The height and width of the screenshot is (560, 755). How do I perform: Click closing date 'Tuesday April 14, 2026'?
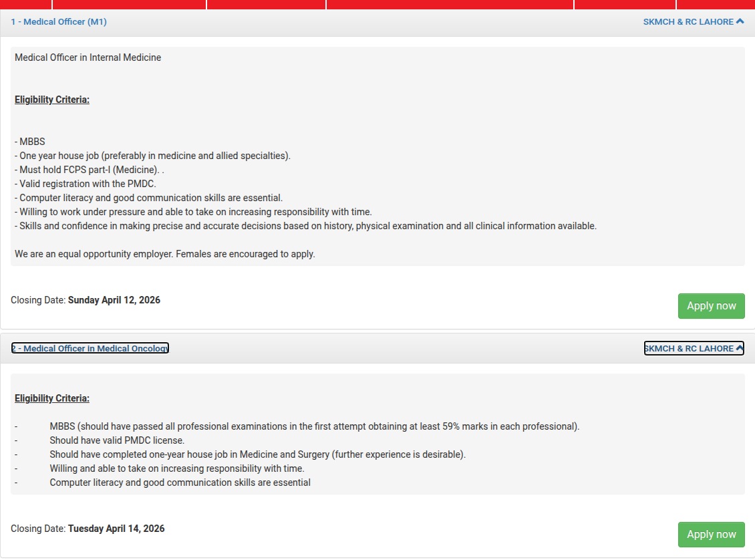[x=116, y=529]
